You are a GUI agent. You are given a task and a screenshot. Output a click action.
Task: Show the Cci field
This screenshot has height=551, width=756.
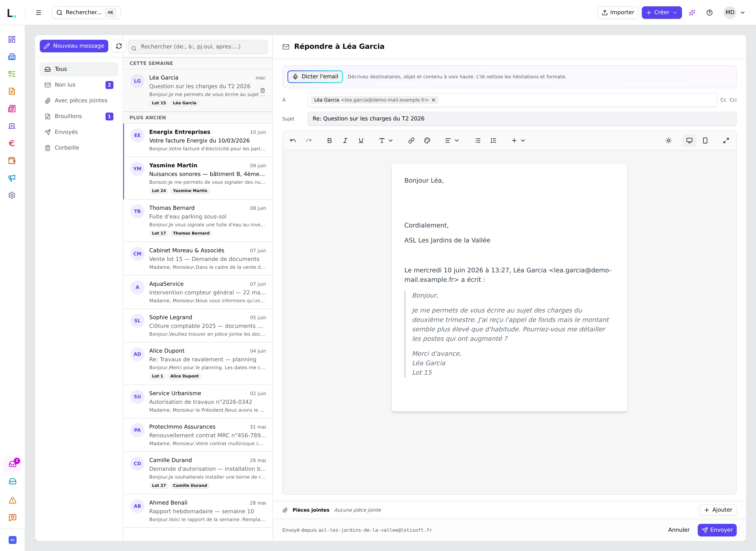click(733, 100)
